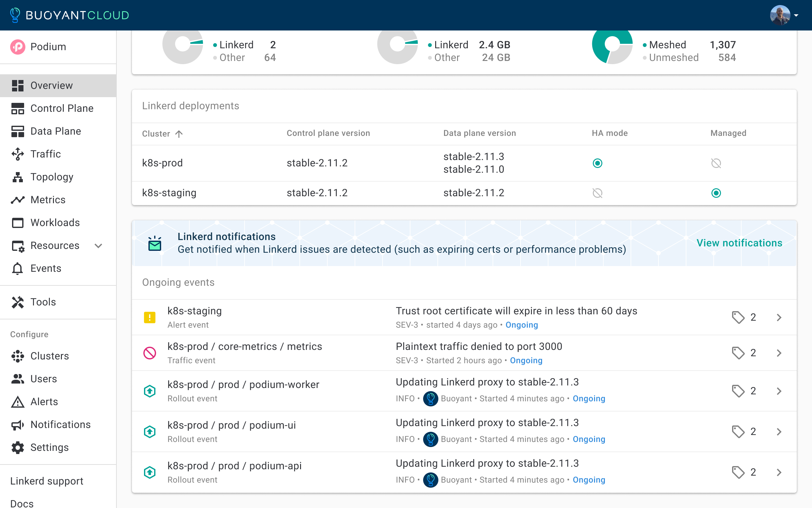Select Overview in the sidebar
Viewport: 812px width, 508px height.
[x=58, y=85]
